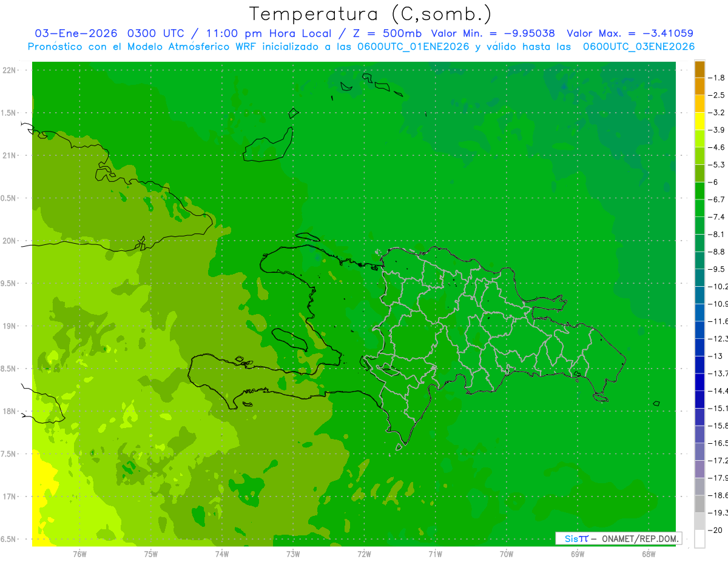Click the '70W' longitude label

[x=507, y=554]
